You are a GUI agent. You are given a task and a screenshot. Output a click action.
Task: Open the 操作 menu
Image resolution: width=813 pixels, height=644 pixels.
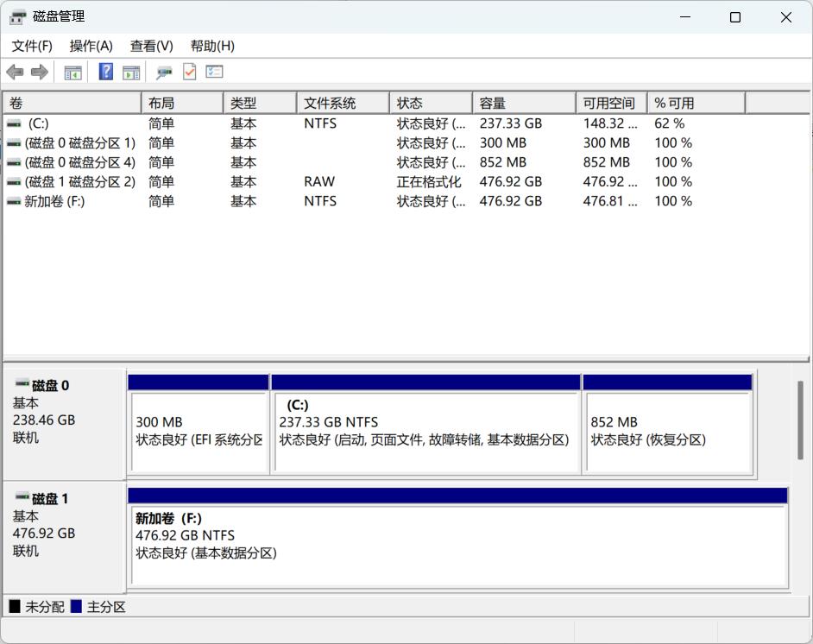click(89, 46)
